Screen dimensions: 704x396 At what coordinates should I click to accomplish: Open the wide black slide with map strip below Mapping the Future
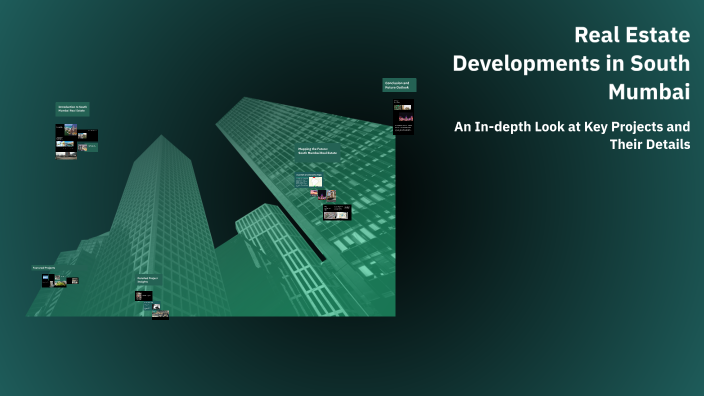tap(337, 212)
